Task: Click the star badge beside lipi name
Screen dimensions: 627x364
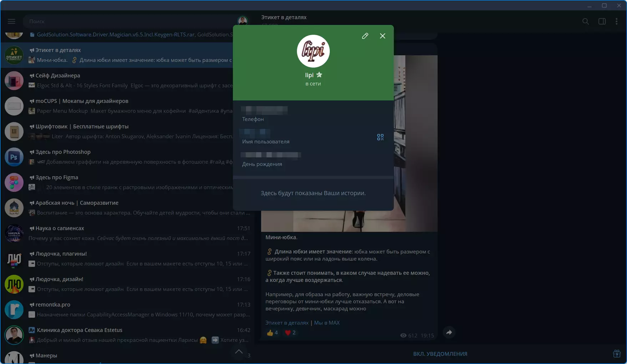Action: [319, 75]
